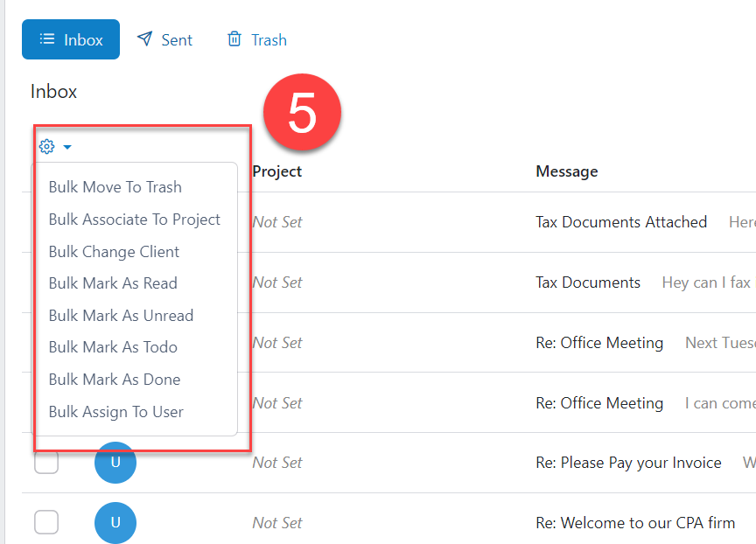Choose Bulk Change Client

[x=113, y=251]
